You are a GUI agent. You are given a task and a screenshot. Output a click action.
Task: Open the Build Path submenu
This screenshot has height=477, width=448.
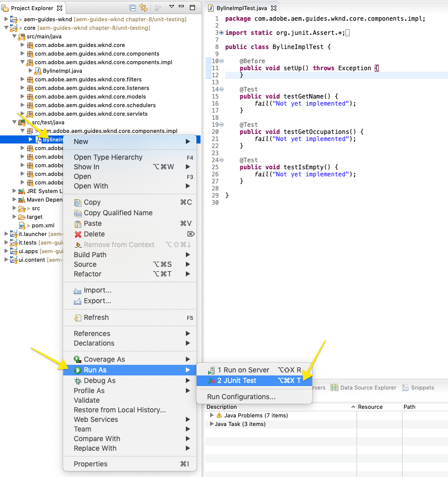[130, 255]
